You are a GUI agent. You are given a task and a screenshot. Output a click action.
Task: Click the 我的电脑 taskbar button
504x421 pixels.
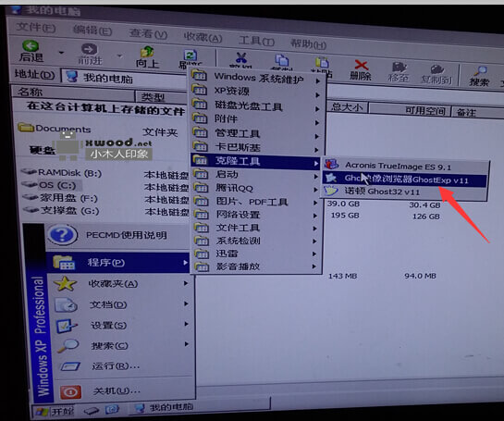199,408
